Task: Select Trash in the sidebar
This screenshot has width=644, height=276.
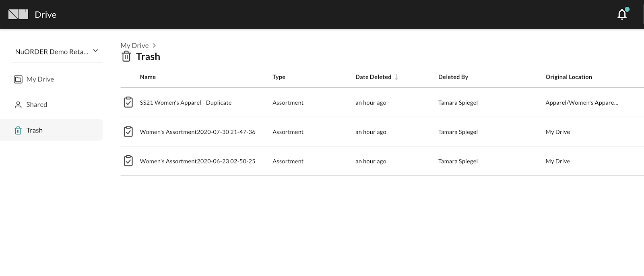Action: (52, 130)
